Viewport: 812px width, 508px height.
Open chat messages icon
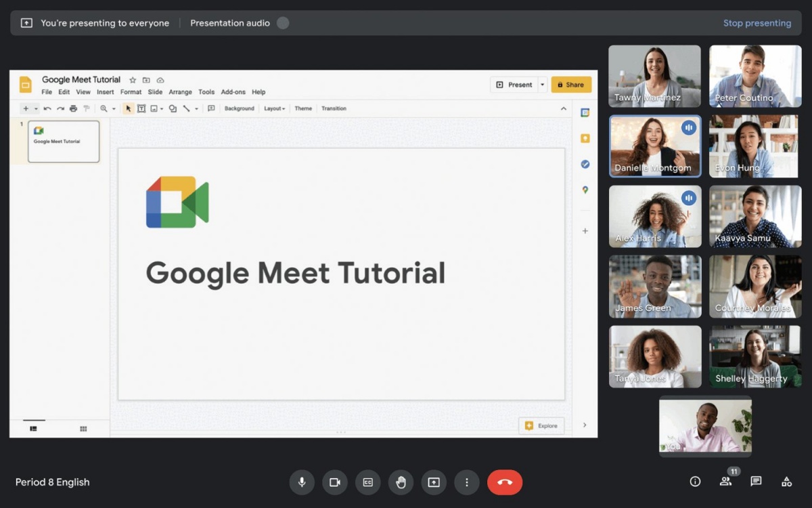pyautogui.click(x=756, y=482)
